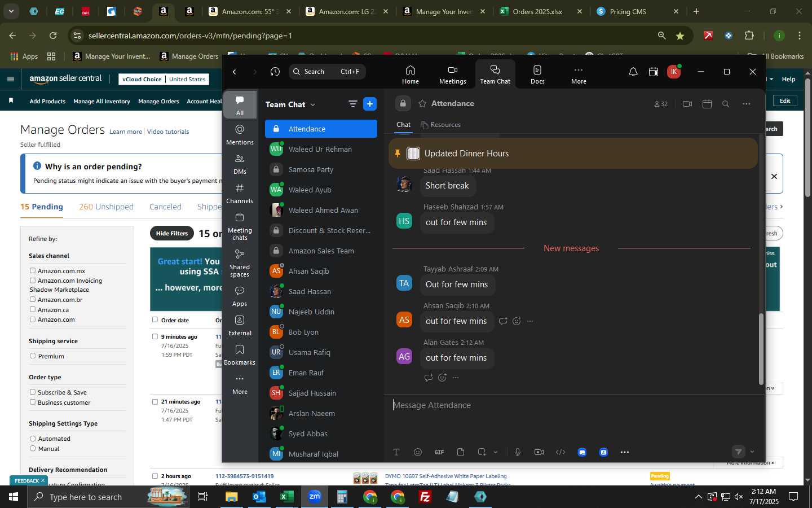Expand Zoom sidebar More options
812x508 pixels.
point(240,384)
